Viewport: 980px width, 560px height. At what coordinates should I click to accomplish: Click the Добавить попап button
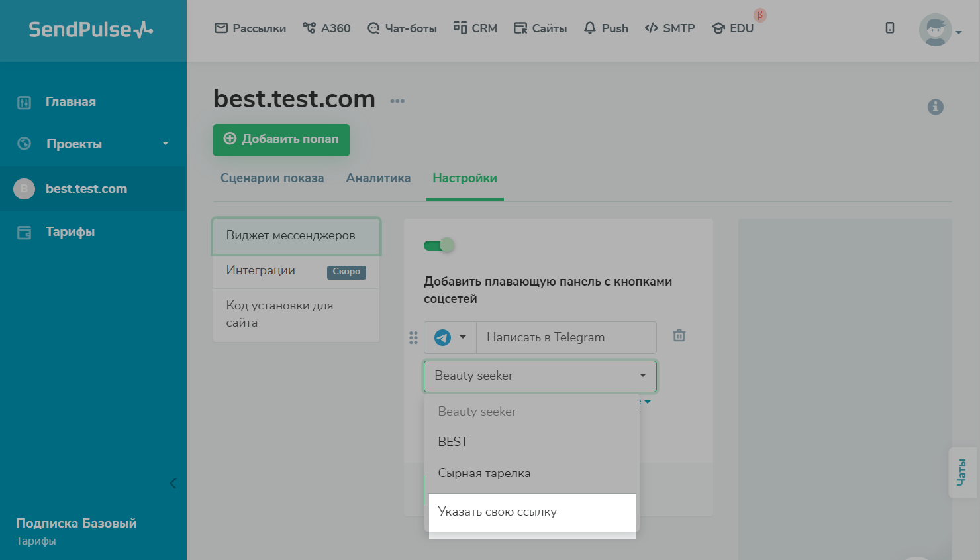(281, 139)
